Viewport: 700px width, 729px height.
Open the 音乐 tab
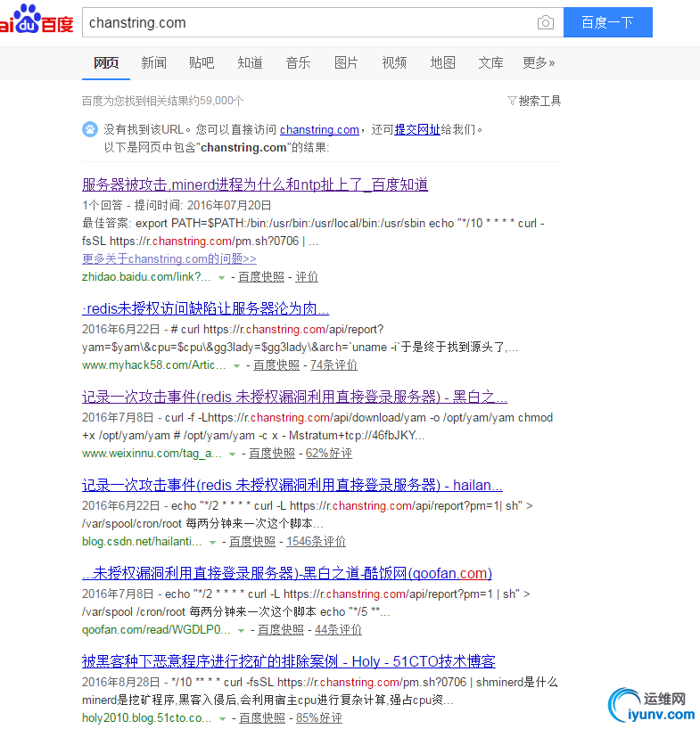pos(298,62)
